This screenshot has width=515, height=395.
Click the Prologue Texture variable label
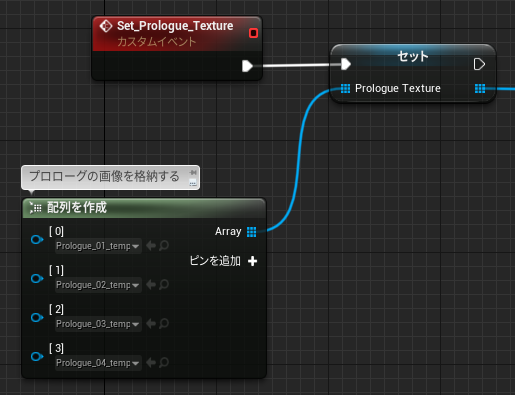(398, 88)
